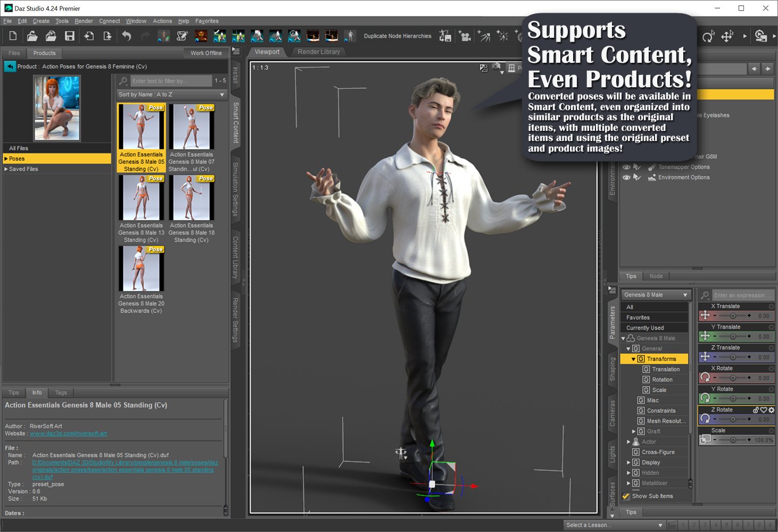Open the Render menu

pos(84,21)
